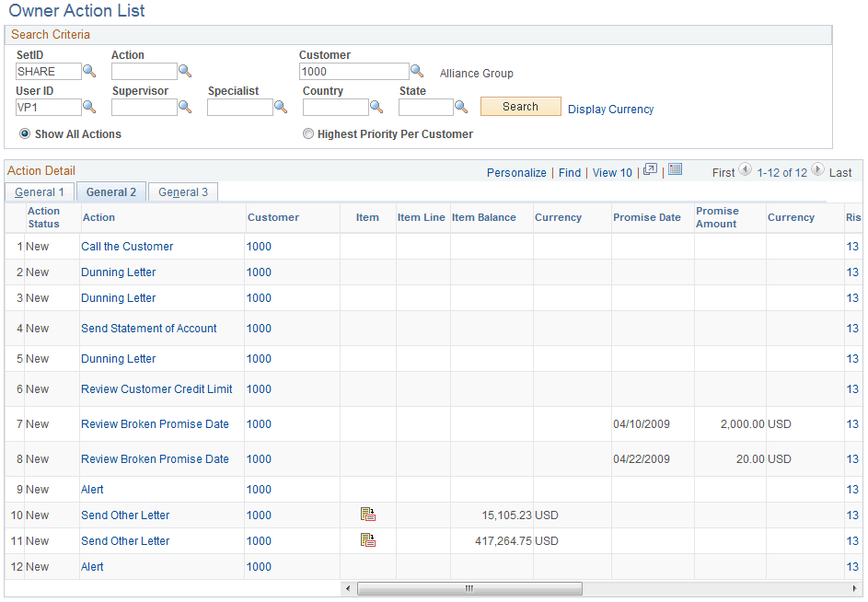The width and height of the screenshot is (868, 602).
Task: Open the Action field lookup magnifier
Action: pos(185,71)
